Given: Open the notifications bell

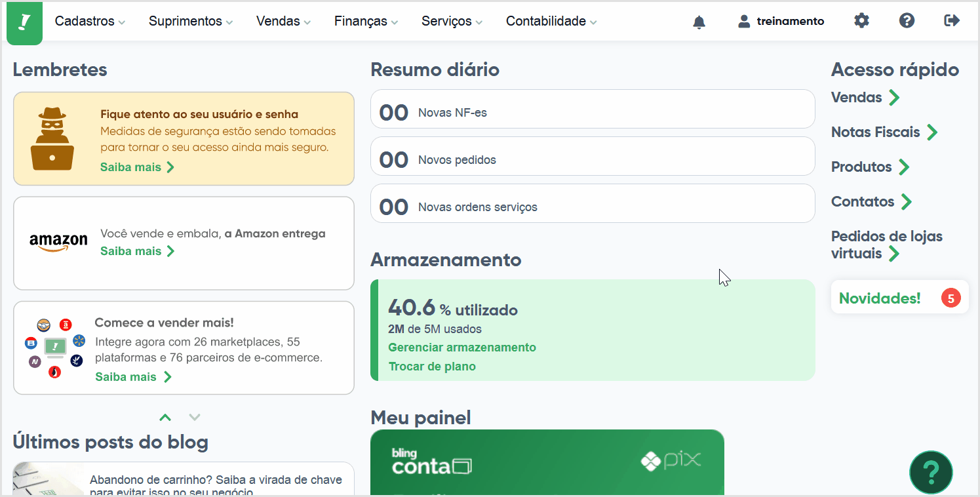Looking at the screenshot, I should [x=699, y=22].
